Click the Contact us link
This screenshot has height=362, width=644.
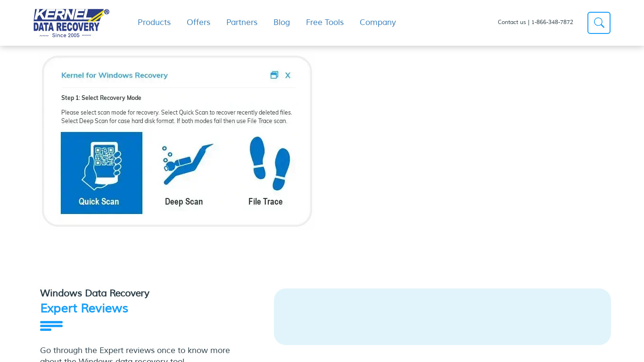tap(512, 22)
